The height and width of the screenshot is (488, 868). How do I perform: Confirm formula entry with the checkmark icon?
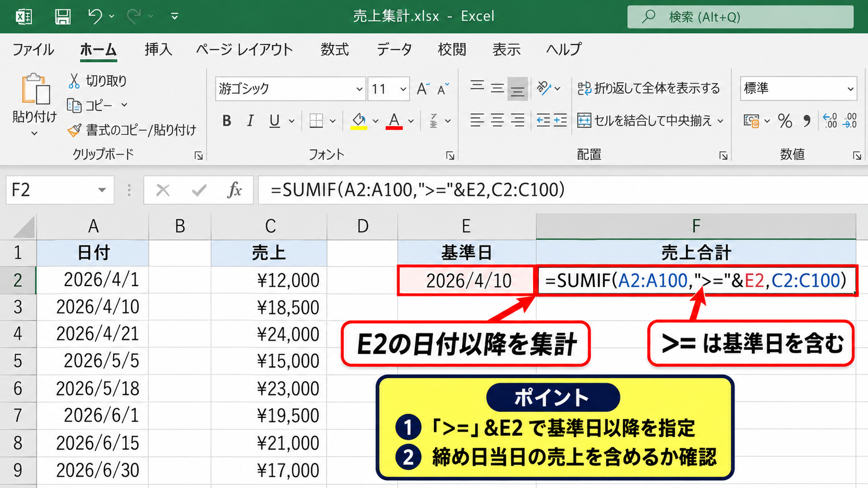click(199, 191)
